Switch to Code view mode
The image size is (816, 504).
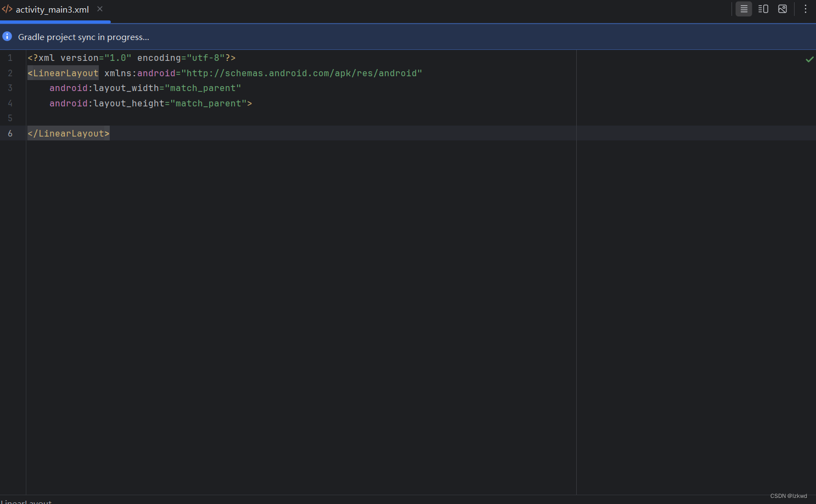[744, 9]
